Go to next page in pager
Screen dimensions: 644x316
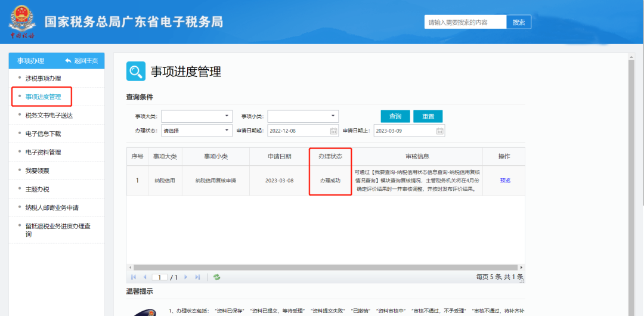point(185,277)
